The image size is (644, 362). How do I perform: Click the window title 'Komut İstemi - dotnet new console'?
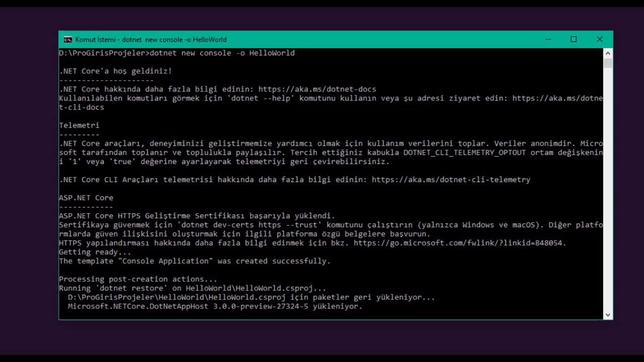coord(151,40)
